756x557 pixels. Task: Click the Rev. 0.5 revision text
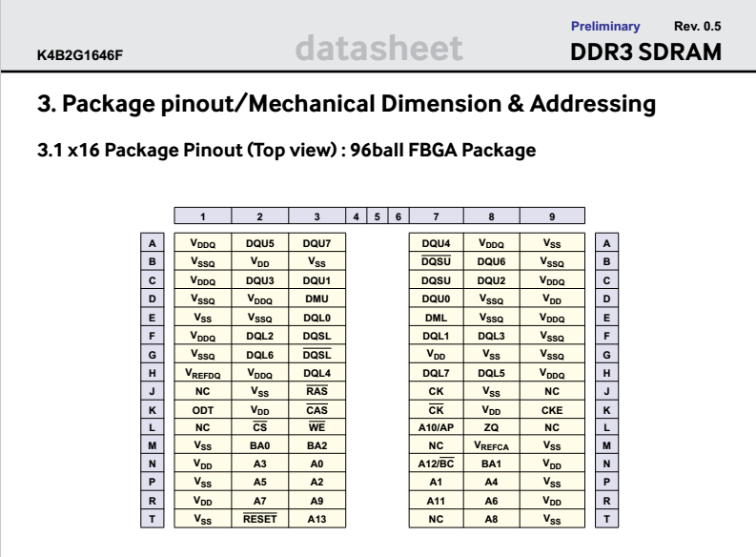[697, 26]
